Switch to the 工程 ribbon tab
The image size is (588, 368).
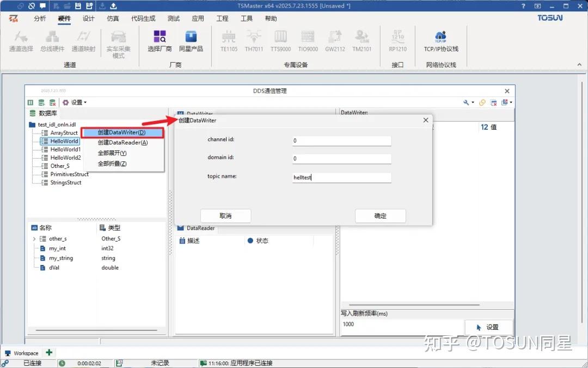pyautogui.click(x=222, y=18)
